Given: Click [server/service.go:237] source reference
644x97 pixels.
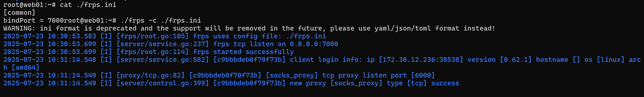Looking at the screenshot, I should click(162, 44).
